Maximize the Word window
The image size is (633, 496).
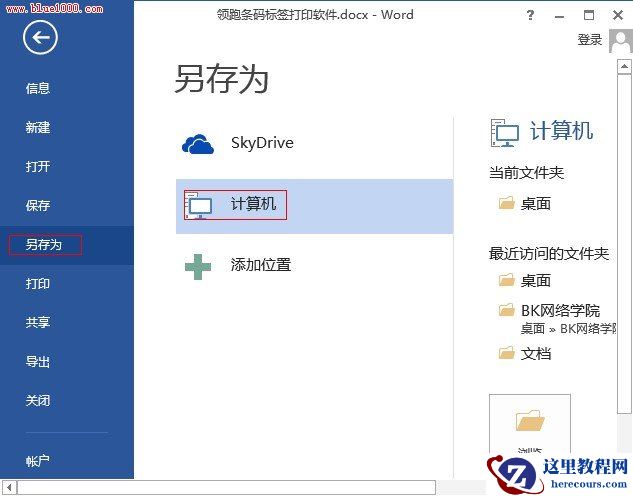pos(589,15)
